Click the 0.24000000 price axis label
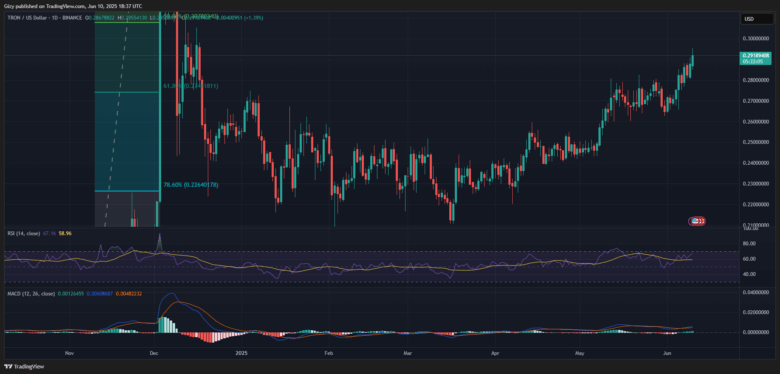The image size is (780, 374). coord(756,163)
